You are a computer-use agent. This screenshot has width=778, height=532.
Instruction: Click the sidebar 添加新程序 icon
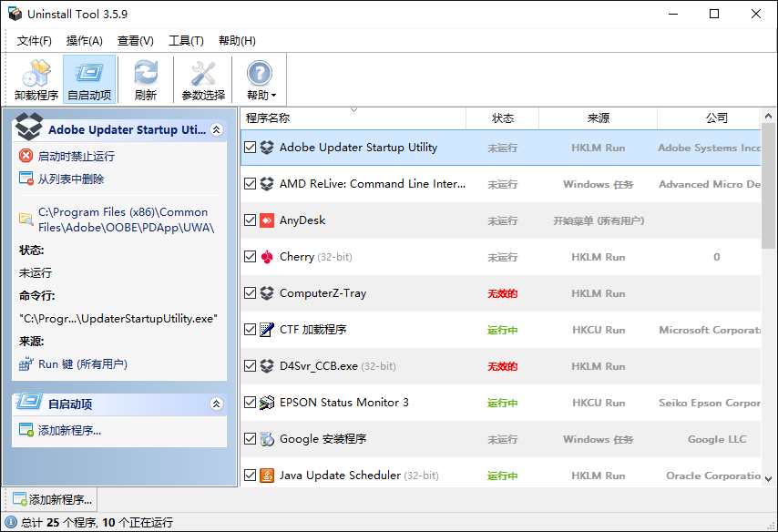pyautogui.click(x=26, y=430)
